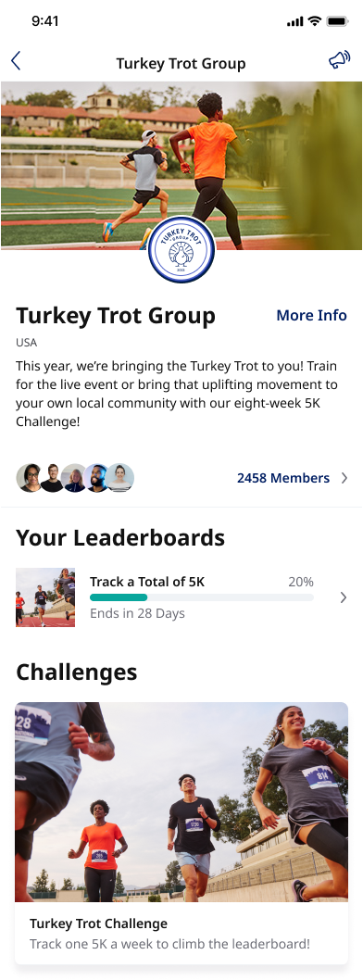Tap the Turkey Trot Challenge title
The image size is (363, 980).
click(99, 923)
